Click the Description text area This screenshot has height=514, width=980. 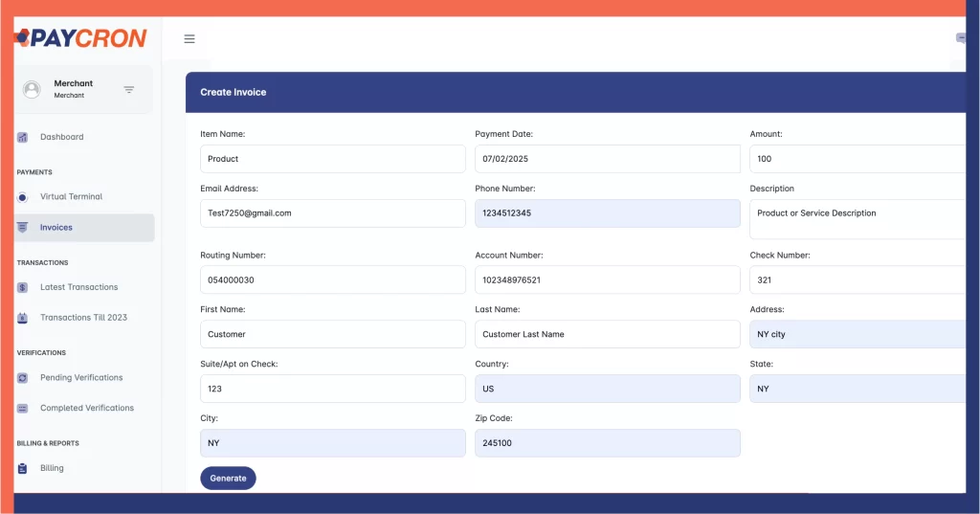point(857,219)
